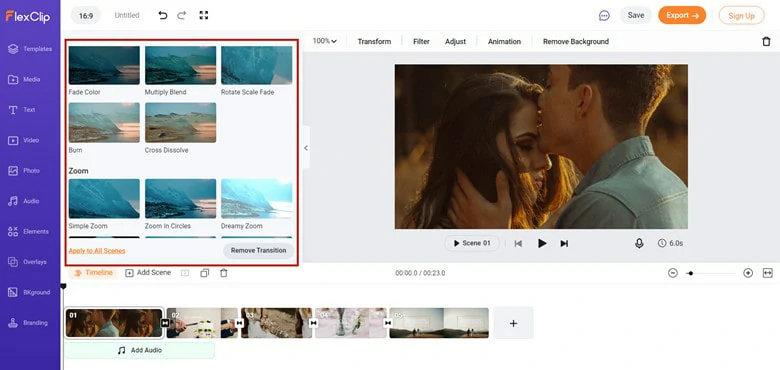Viewport: 780px width, 370px height.
Task: Click the Add Audio track bar
Action: pyautogui.click(x=139, y=350)
